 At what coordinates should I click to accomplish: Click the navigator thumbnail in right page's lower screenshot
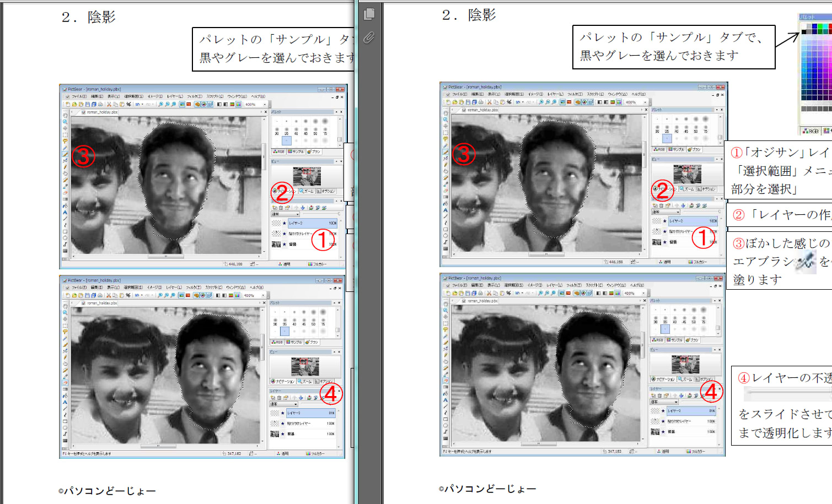(x=685, y=364)
